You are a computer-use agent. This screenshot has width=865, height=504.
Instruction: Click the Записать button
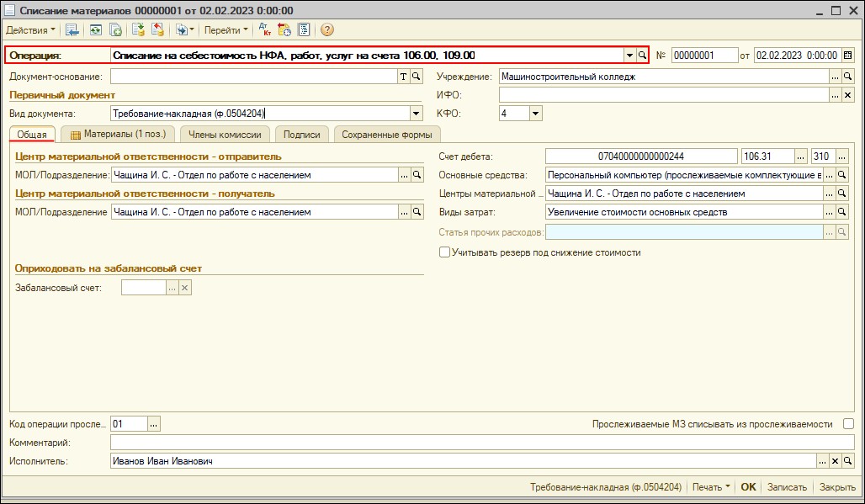pos(787,487)
